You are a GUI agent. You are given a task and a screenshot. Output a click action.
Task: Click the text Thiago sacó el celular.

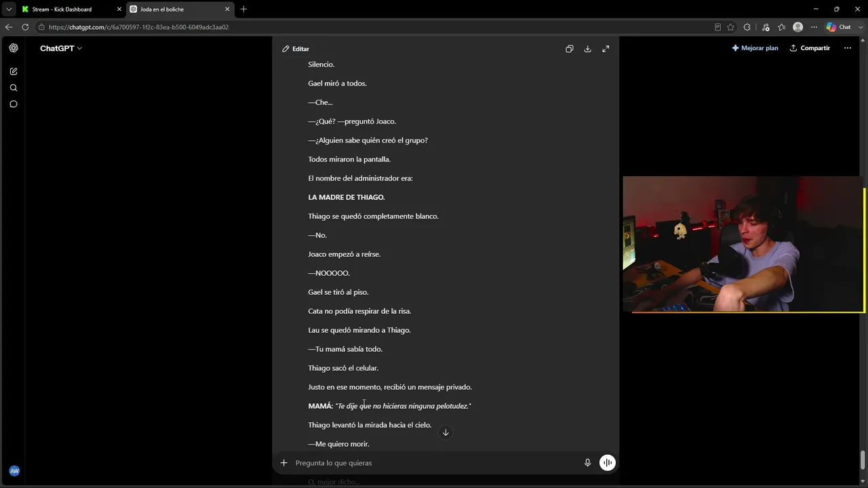point(343,368)
